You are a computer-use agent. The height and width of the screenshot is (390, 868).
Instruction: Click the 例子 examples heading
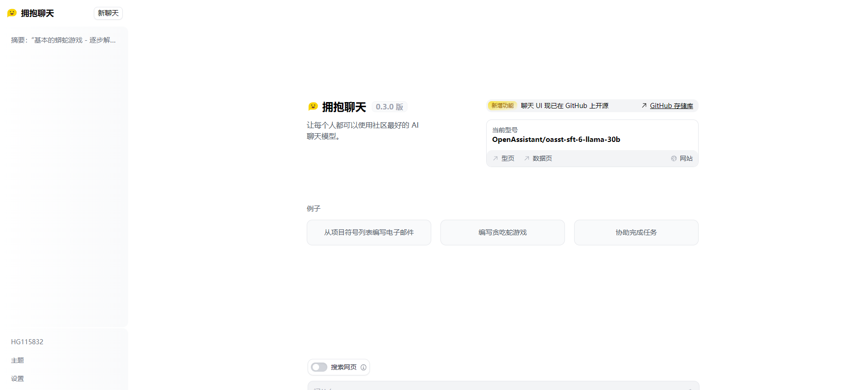314,208
